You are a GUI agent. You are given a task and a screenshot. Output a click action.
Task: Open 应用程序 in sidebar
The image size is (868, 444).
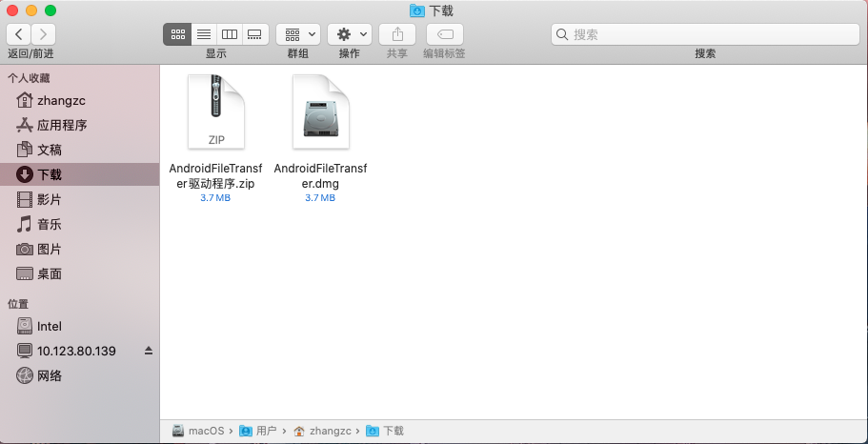coord(80,125)
